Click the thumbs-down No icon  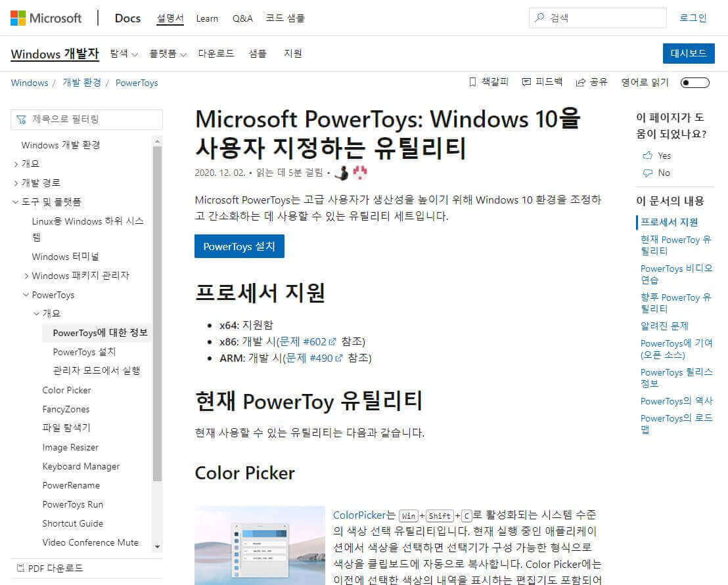pyautogui.click(x=647, y=173)
